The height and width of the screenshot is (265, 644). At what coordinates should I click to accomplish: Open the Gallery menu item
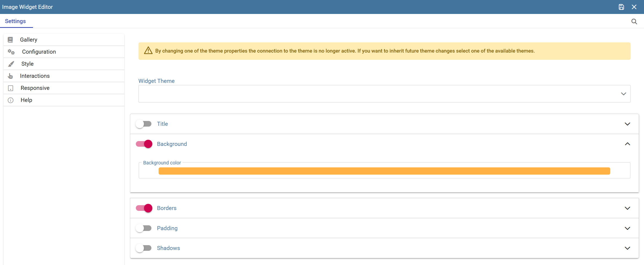click(x=64, y=40)
